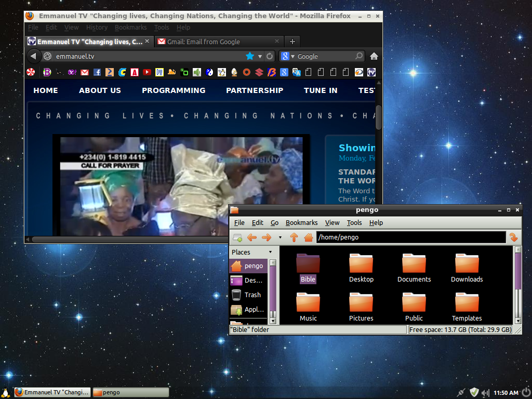Select the Documents folder in pengo window
Screen dimensions: 532x399
414,268
